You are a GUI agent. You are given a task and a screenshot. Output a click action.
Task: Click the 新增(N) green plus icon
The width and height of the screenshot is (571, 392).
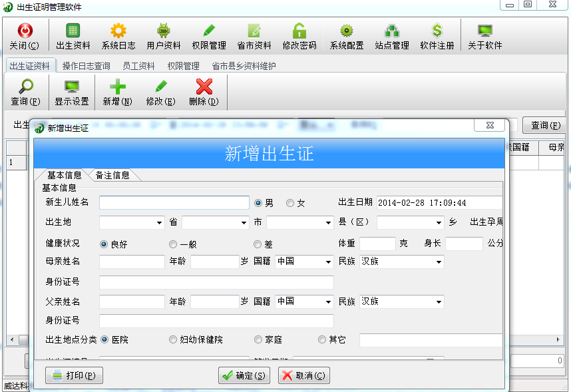pos(117,87)
